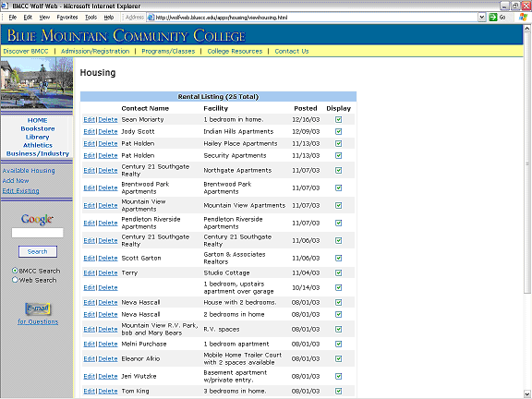Toggle Display checkbox for Hailey Place Apartments
532x399 pixels.
(x=338, y=143)
